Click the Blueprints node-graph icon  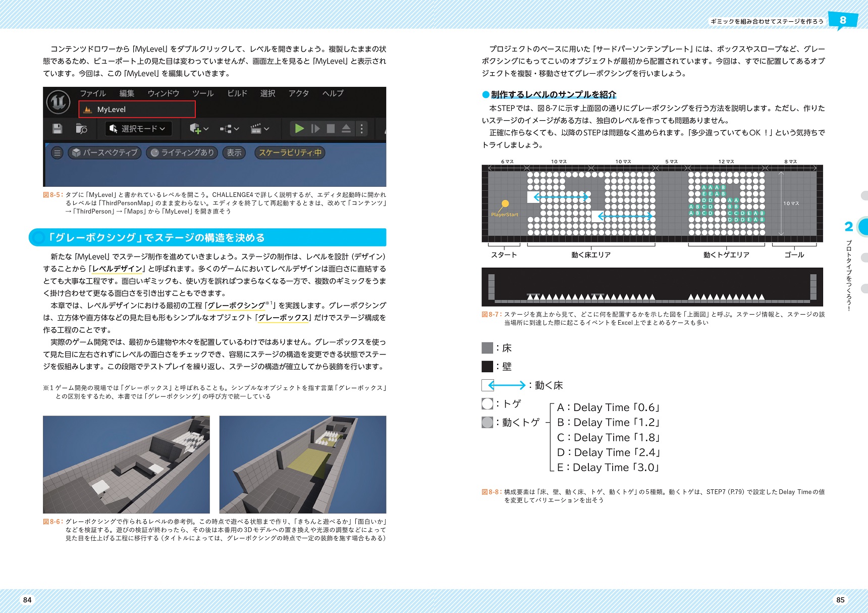pos(229,129)
